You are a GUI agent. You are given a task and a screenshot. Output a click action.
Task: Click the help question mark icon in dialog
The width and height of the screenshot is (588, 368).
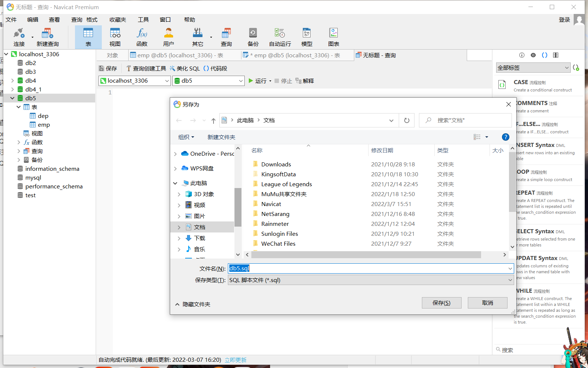(x=506, y=137)
